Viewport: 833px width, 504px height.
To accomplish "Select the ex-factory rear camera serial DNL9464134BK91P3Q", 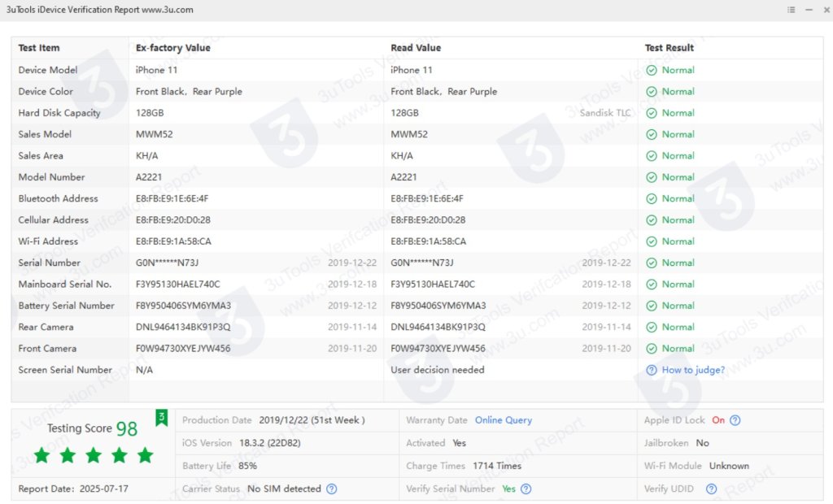I will pyautogui.click(x=183, y=327).
